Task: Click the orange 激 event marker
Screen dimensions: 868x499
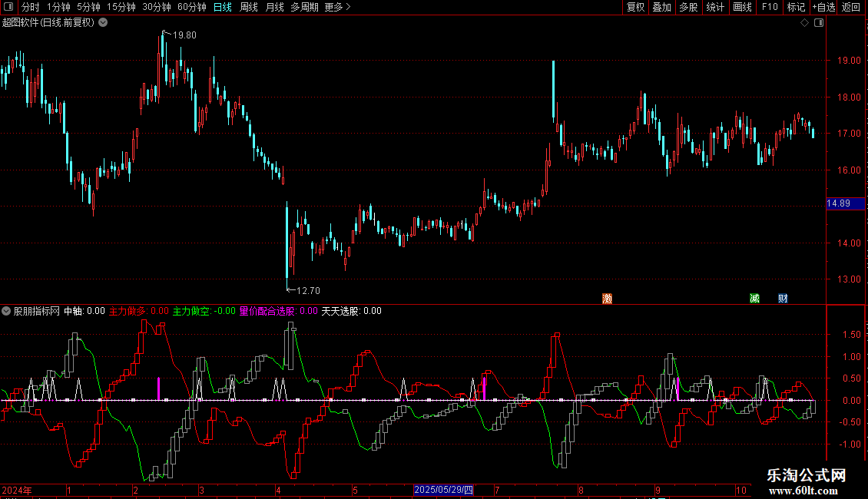Action: [608, 299]
